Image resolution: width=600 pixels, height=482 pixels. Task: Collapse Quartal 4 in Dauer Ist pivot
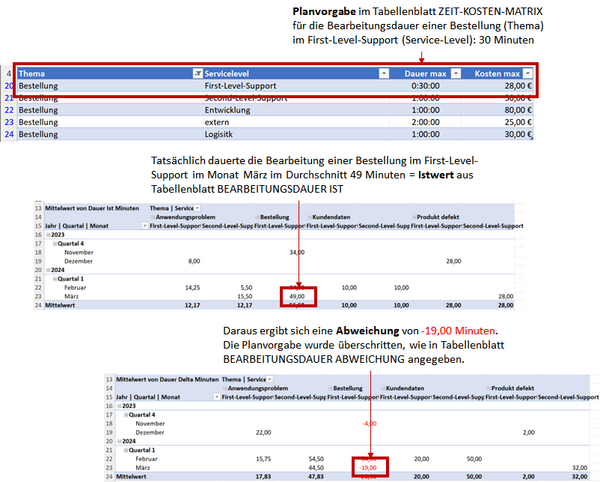coord(55,243)
